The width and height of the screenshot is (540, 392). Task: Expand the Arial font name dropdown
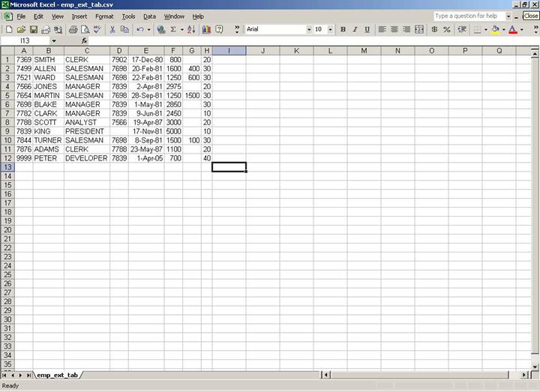[x=308, y=29]
